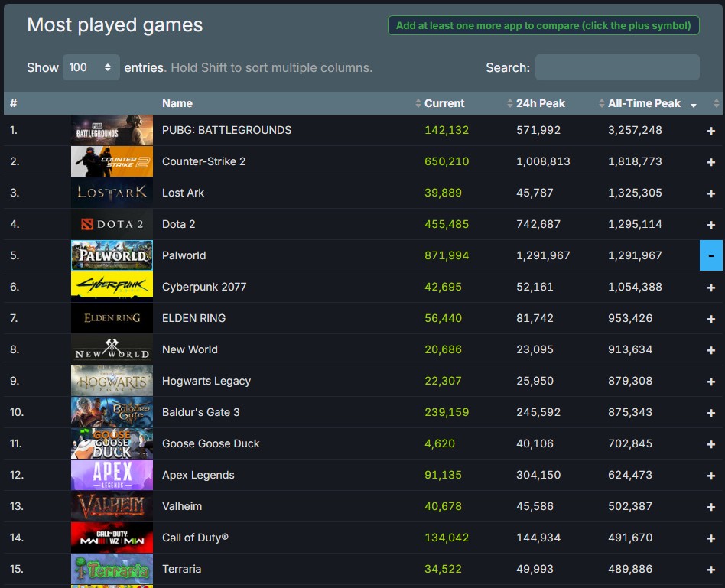Add PUBG: BATTLEGROUNDS to the comparison via plus icon
The height and width of the screenshot is (588, 725).
pos(710,130)
